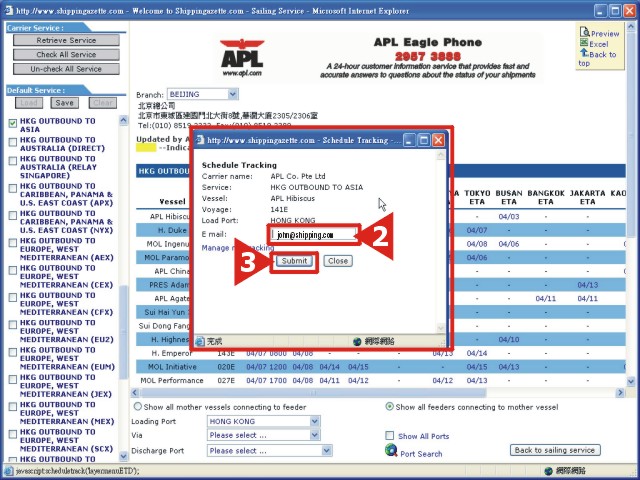
Task: Check HKG OUTBOUND TO AUSTRALIA (DIRECT)
Action: coord(13,142)
